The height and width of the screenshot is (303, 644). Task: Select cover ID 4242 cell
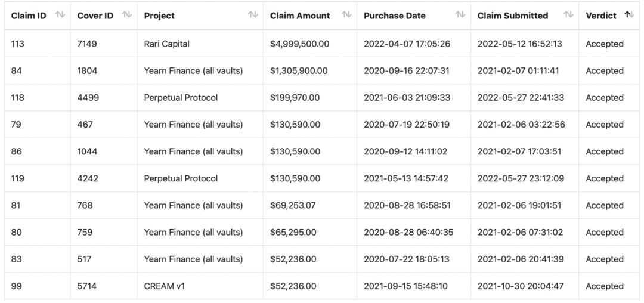(87, 178)
